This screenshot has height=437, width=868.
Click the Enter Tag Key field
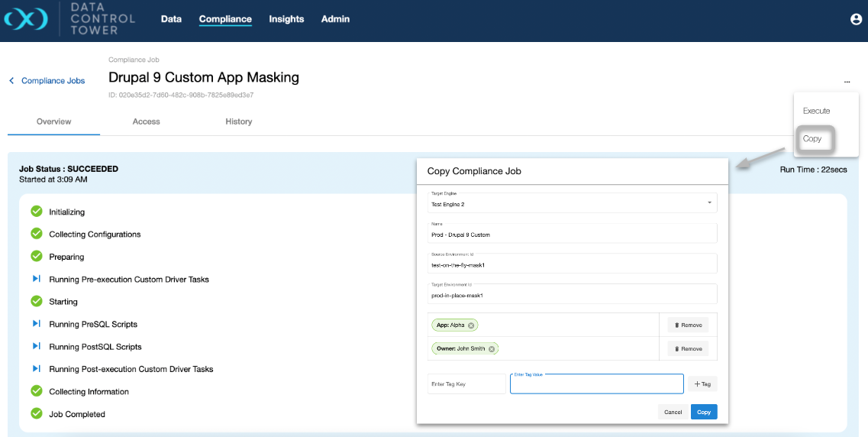pyautogui.click(x=466, y=384)
